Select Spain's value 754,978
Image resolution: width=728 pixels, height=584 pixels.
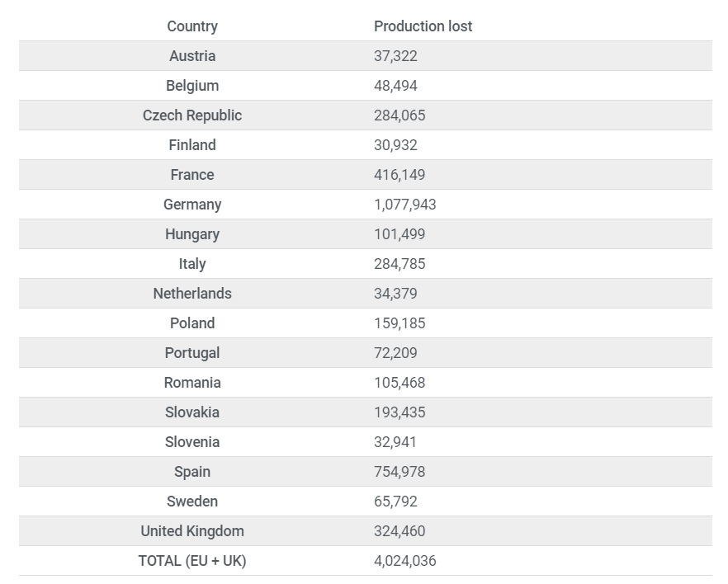point(399,472)
